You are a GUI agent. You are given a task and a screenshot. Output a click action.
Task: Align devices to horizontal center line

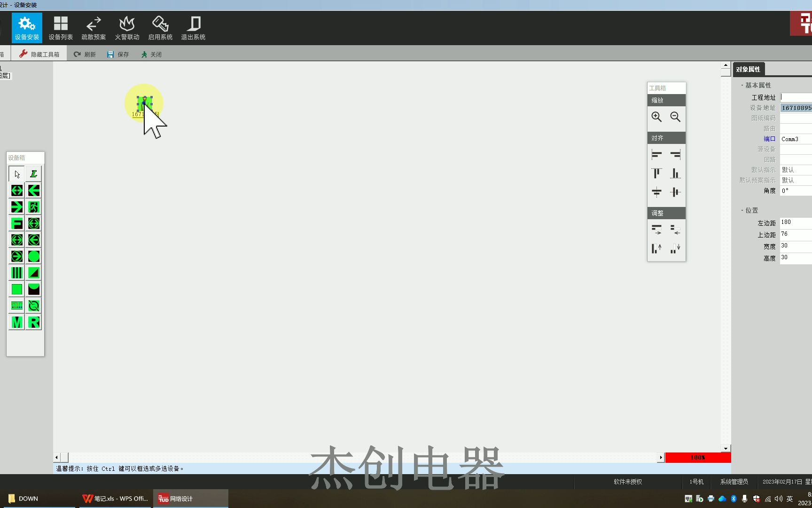point(656,192)
